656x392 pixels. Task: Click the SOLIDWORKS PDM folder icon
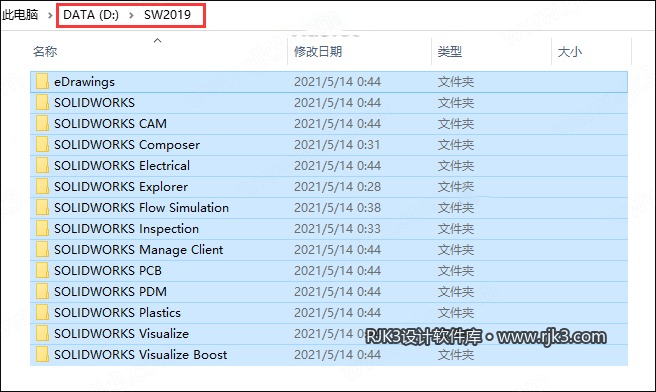(x=42, y=292)
